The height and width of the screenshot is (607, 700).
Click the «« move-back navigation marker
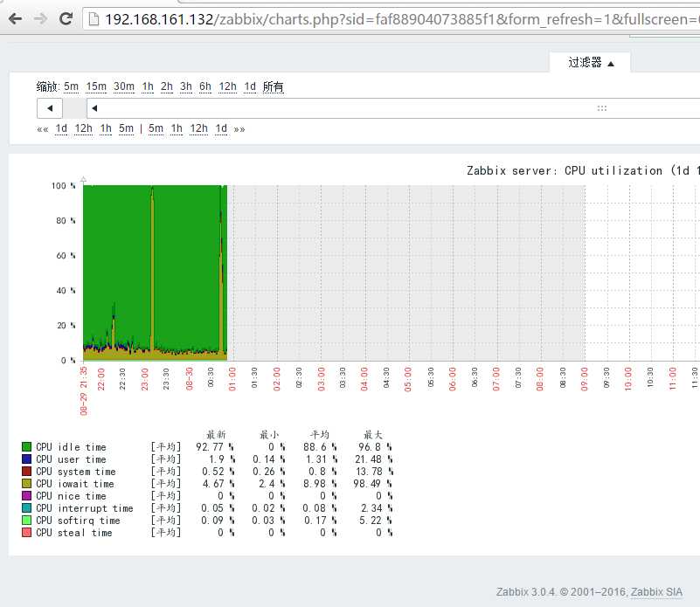(43, 129)
